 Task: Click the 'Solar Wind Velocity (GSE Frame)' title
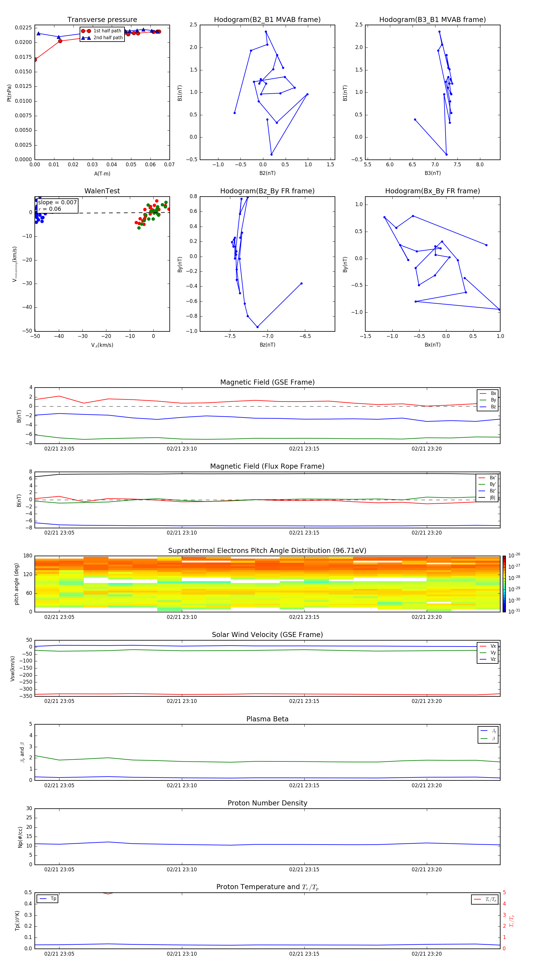(x=267, y=635)
